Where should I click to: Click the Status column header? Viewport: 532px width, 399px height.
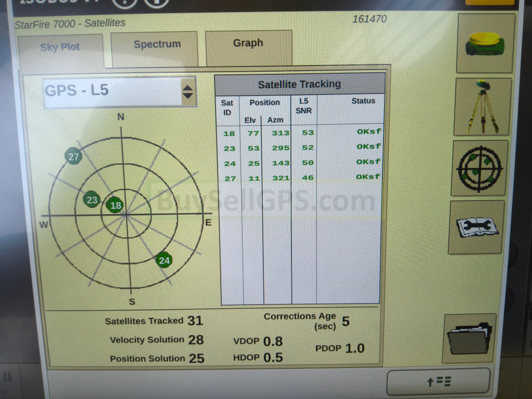click(363, 101)
